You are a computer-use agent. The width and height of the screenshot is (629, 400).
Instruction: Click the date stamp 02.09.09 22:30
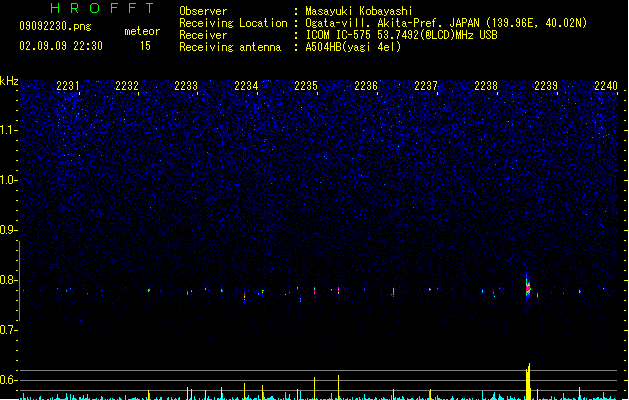tap(61, 46)
